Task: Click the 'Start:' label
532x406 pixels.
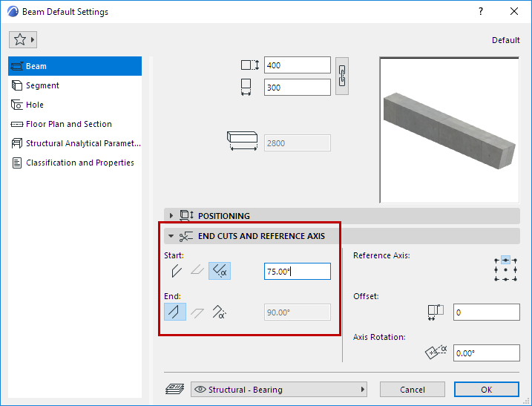Action: [174, 255]
